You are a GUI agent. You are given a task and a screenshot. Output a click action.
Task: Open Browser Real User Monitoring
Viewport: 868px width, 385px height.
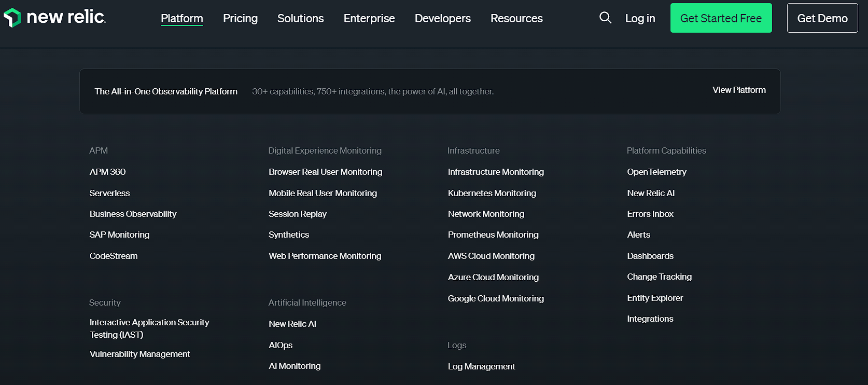325,172
